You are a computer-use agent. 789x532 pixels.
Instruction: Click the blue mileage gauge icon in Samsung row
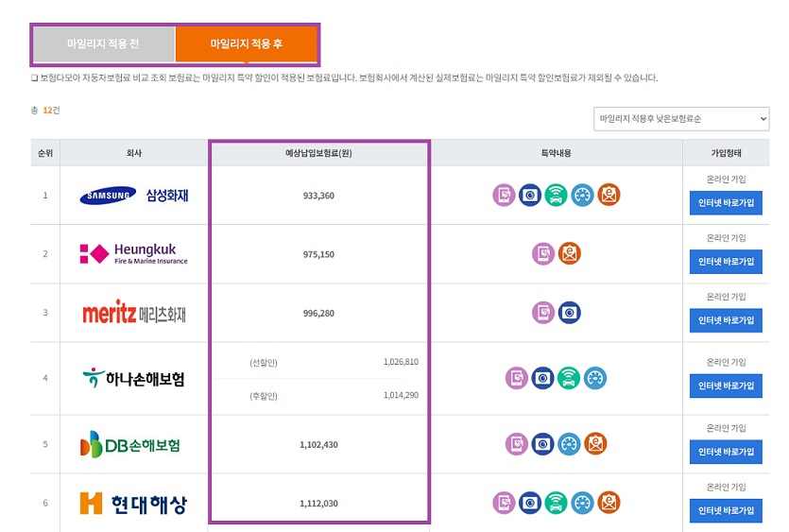click(582, 196)
